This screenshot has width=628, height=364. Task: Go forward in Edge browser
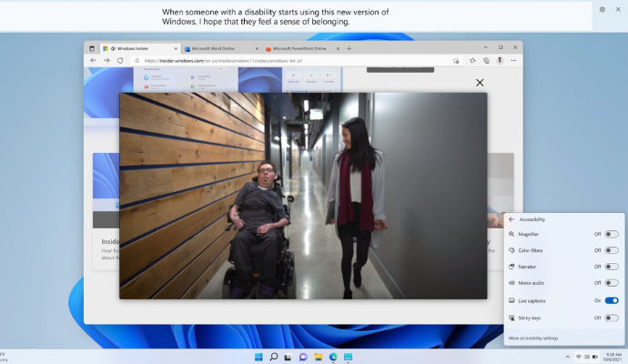[106, 60]
